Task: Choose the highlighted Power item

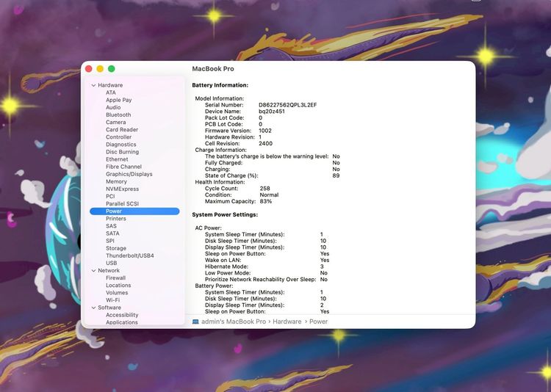Action: (114, 211)
